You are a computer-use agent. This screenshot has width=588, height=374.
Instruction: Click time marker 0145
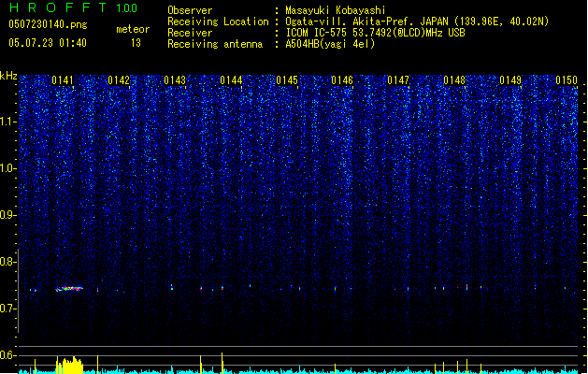[x=287, y=80]
